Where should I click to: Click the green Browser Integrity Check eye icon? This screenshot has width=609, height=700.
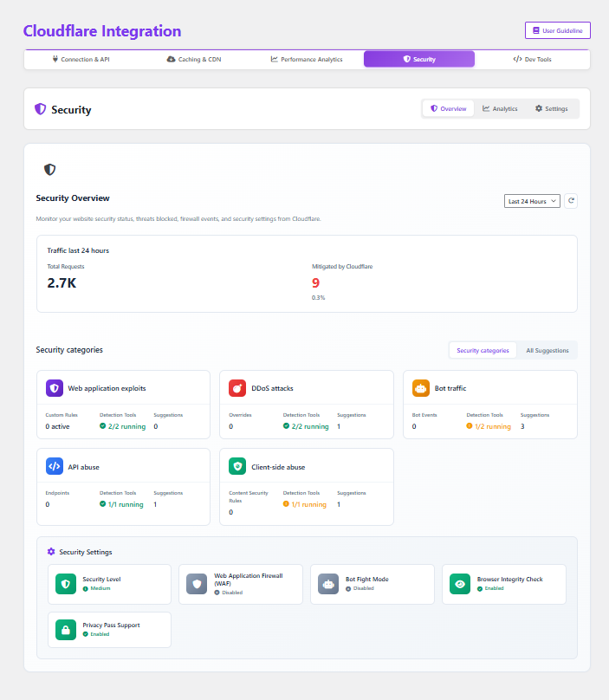[x=460, y=584]
